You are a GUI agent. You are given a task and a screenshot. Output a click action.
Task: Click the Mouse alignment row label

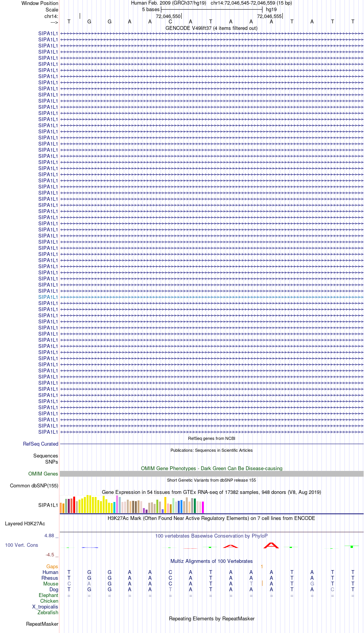coord(51,584)
